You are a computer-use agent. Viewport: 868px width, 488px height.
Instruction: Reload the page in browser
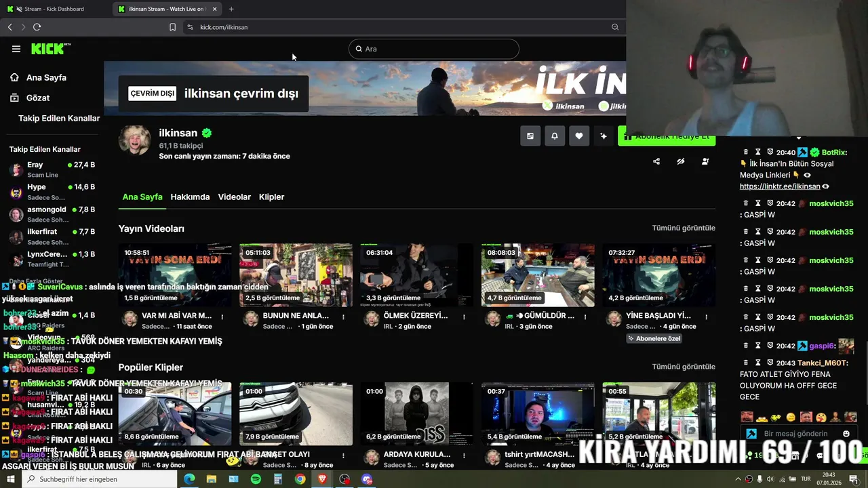click(37, 27)
